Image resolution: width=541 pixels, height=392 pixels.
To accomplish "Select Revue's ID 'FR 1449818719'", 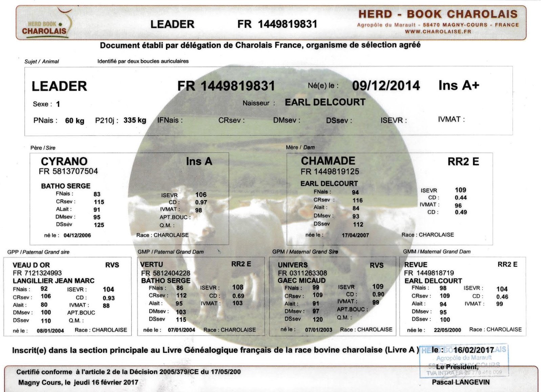I will tap(429, 273).
